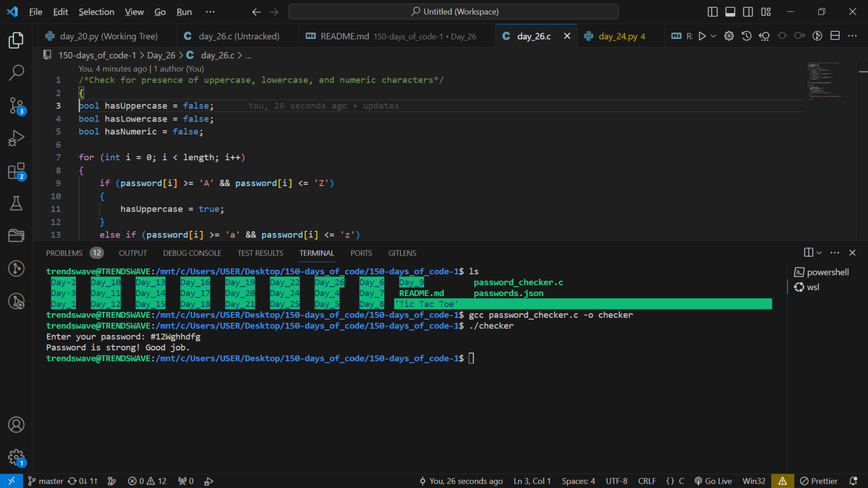Change CRLF end-of-line setting
The image size is (868, 488).
coord(647,481)
